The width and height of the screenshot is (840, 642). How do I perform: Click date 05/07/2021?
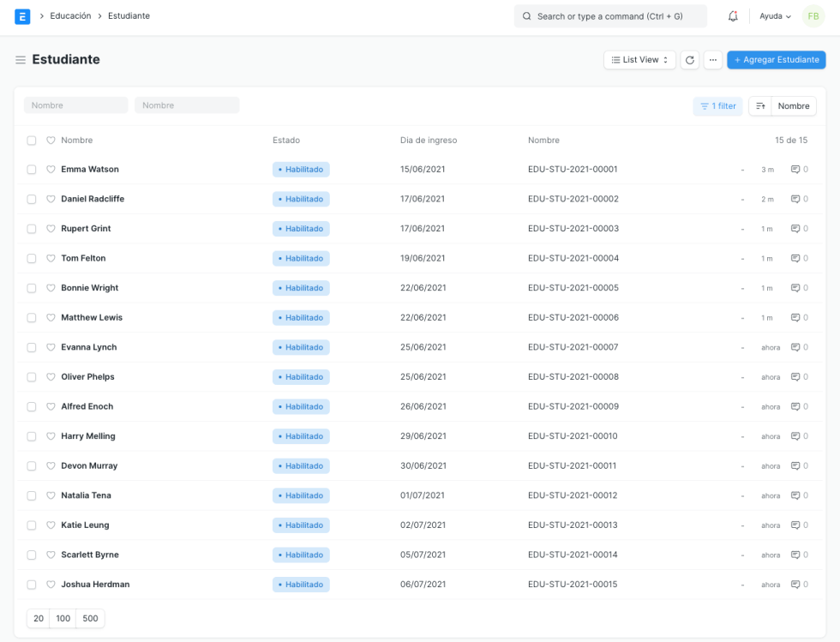(x=423, y=555)
